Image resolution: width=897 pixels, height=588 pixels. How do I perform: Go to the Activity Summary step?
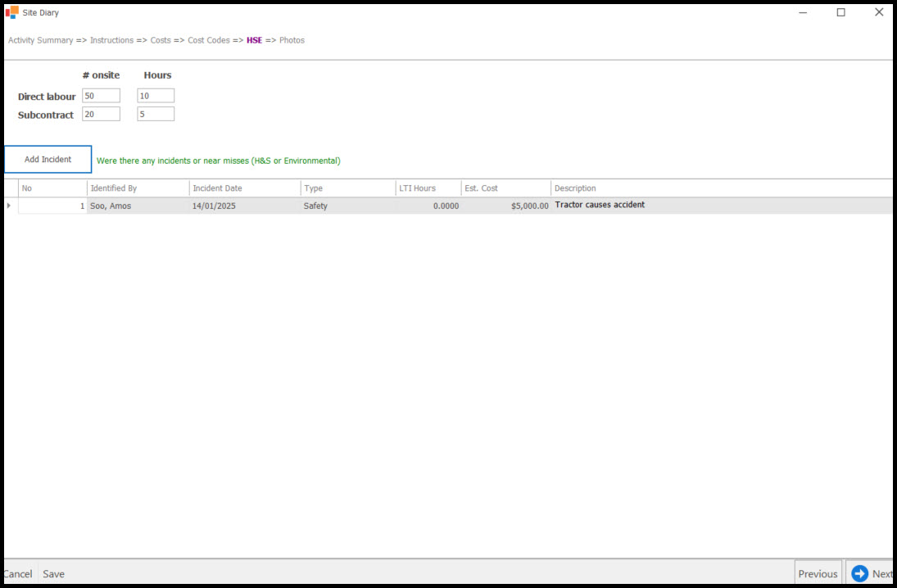pos(40,40)
